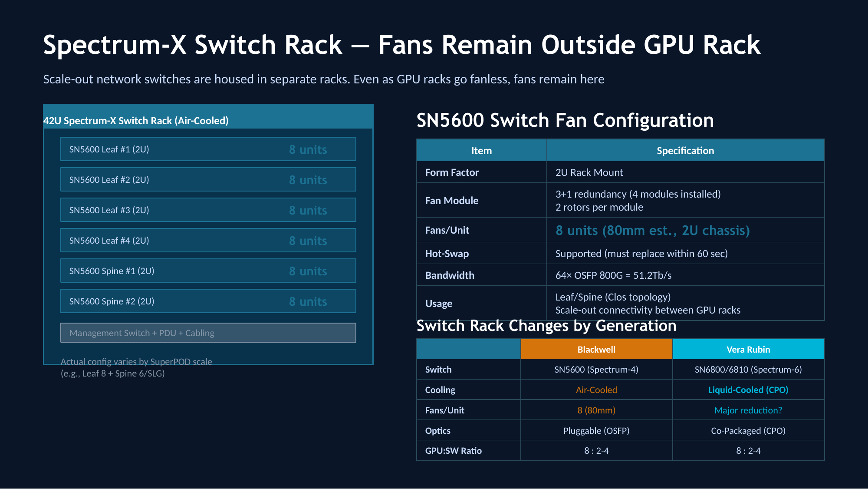The image size is (868, 489).
Task: Click the SN5600 Leaf #3 rack row
Action: coord(208,210)
